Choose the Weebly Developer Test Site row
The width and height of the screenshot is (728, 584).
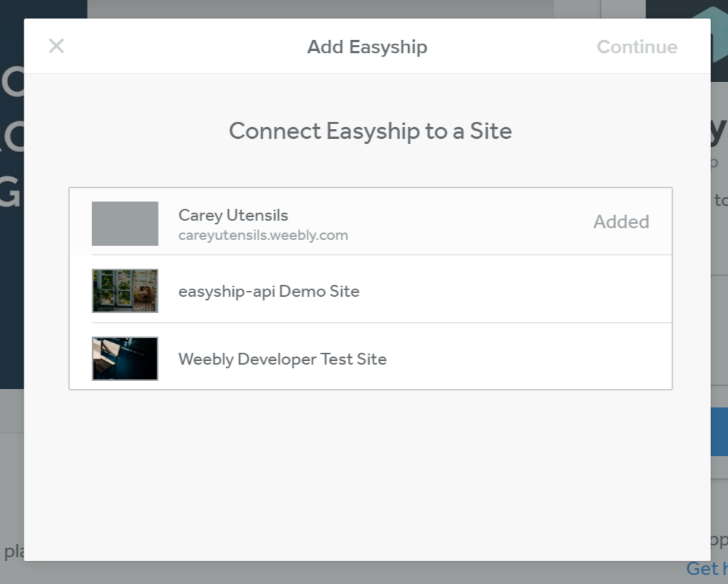point(370,356)
